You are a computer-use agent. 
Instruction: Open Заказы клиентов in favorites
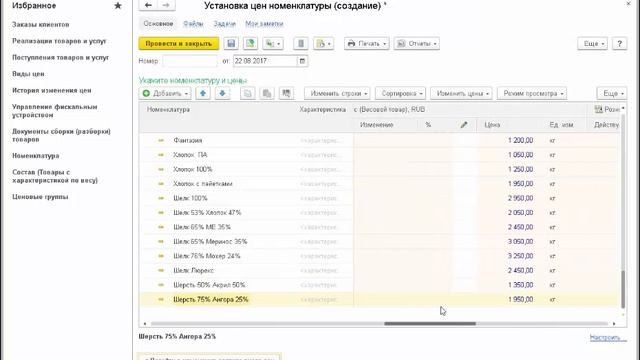40,24
